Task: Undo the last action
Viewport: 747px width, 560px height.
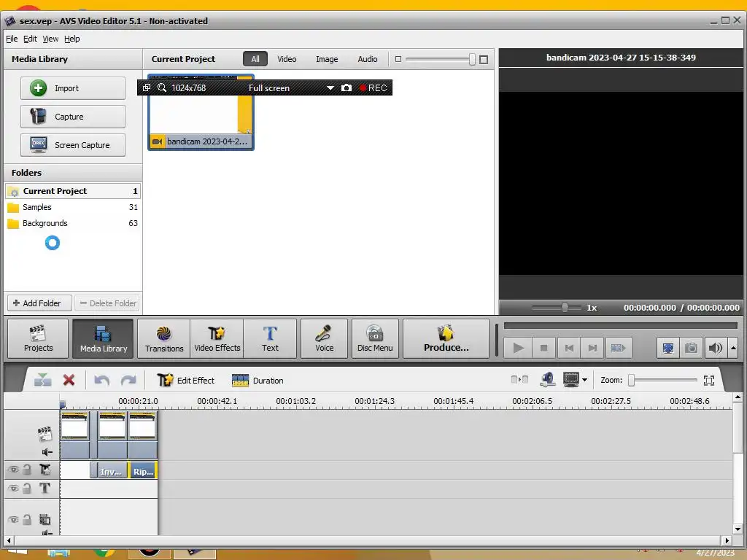Action: (101, 380)
